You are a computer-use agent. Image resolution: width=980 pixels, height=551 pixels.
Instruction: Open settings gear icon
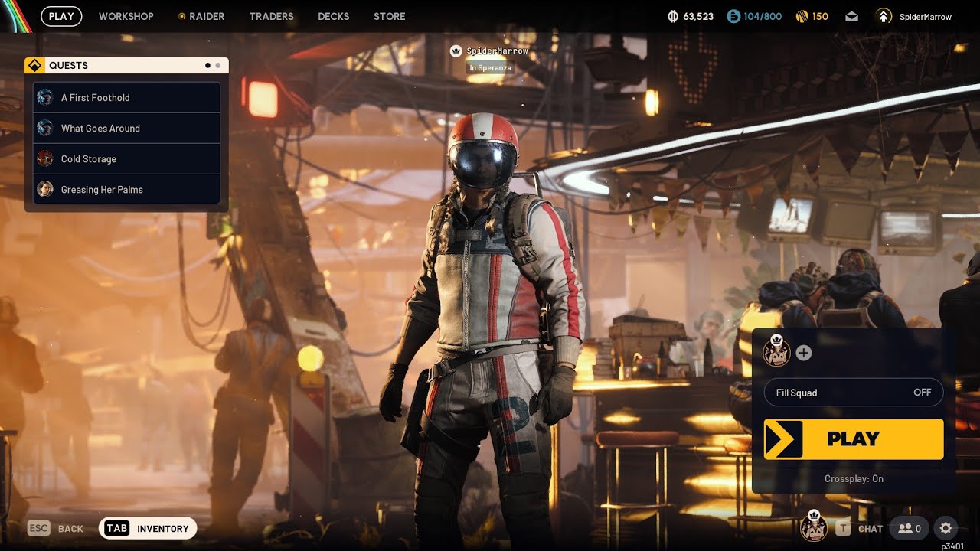946,528
